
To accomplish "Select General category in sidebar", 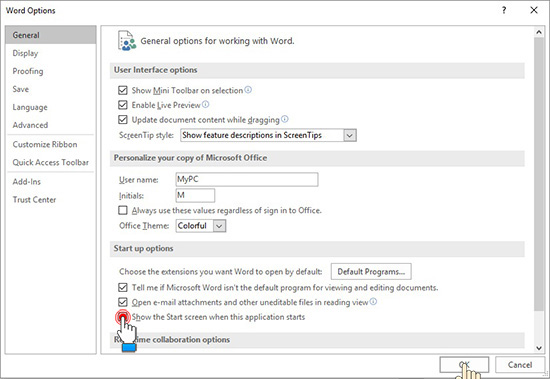I will click(51, 35).
